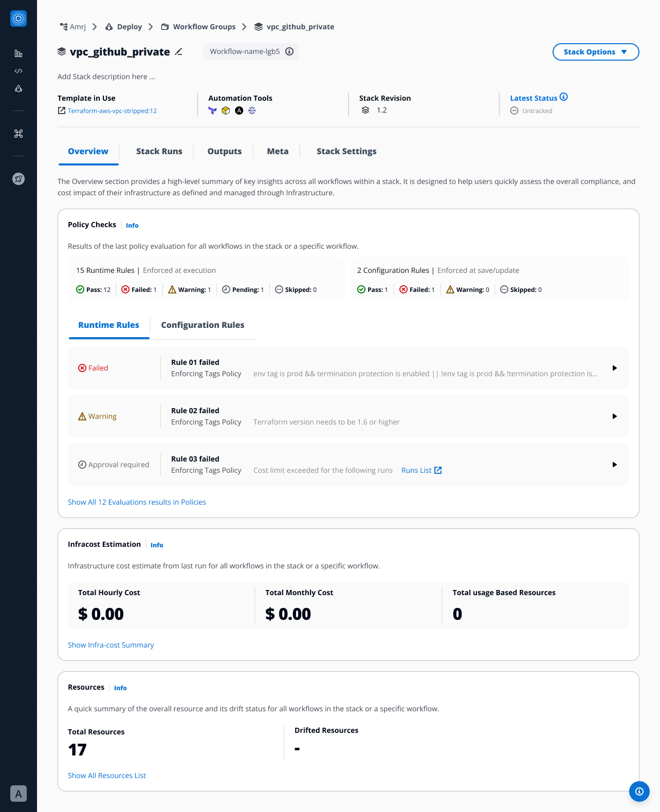Expand the Rule 02 failed warning row
The height and width of the screenshot is (812, 660).
coord(614,416)
